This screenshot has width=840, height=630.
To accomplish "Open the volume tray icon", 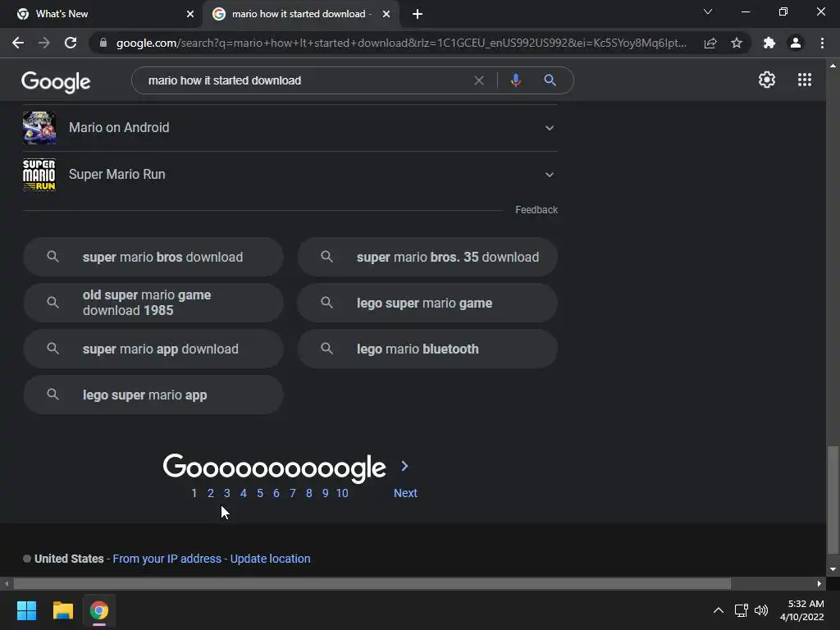I will [760, 610].
